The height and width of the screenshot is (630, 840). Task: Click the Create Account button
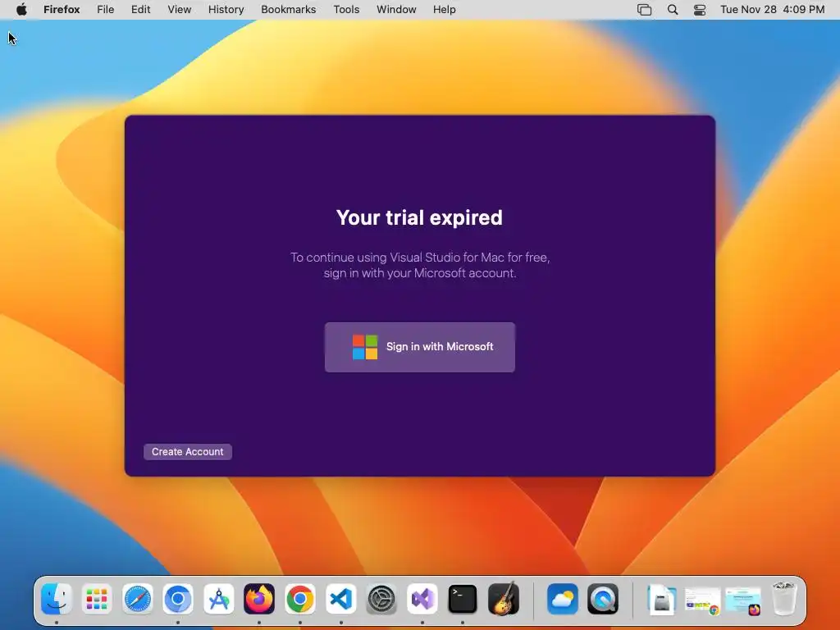tap(188, 452)
